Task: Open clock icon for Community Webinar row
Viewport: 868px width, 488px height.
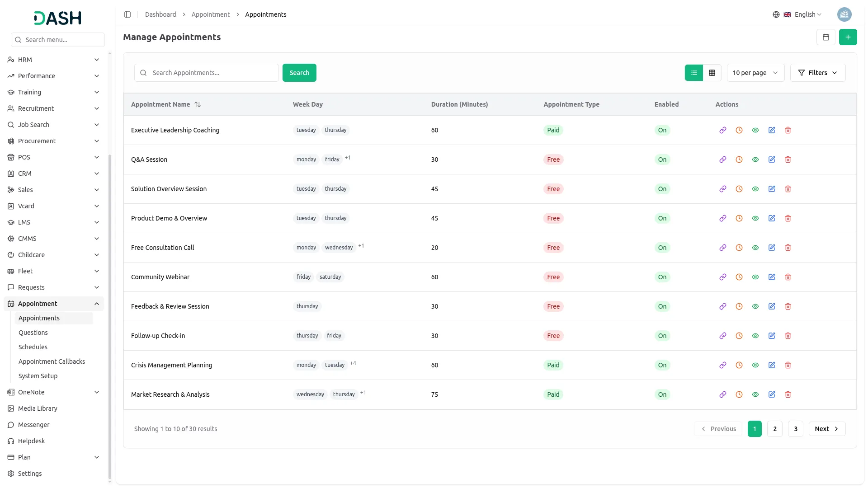Action: pos(739,277)
